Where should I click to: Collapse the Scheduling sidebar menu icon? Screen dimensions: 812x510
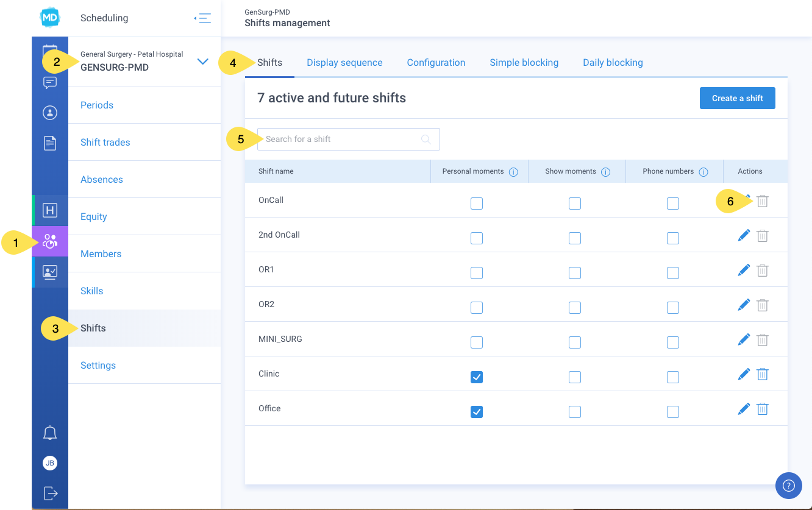[x=202, y=18]
